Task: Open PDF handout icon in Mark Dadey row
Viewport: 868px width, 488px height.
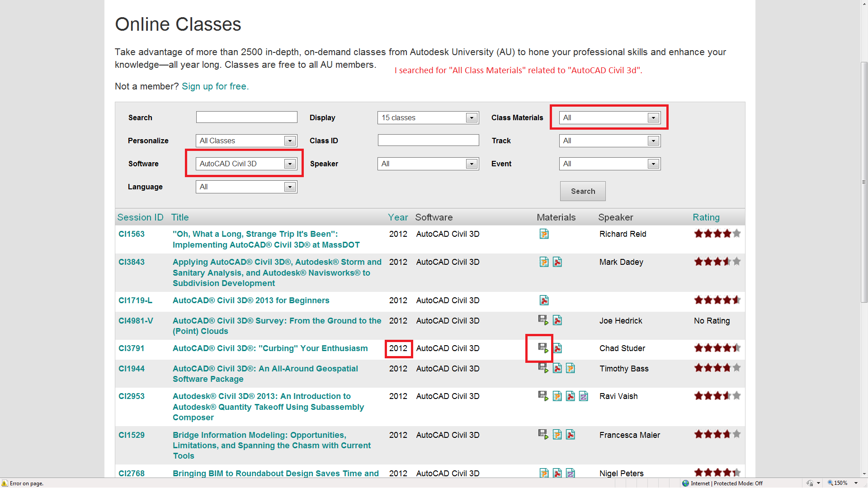Action: (x=557, y=262)
